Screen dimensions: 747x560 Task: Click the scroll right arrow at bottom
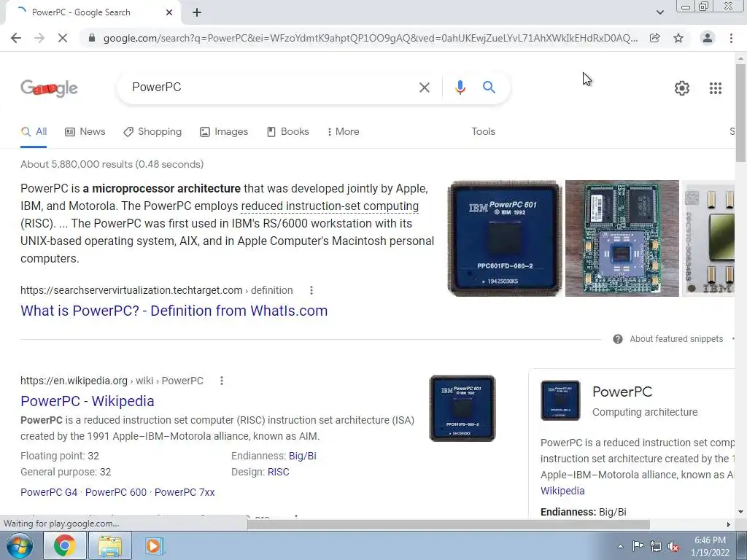click(728, 524)
